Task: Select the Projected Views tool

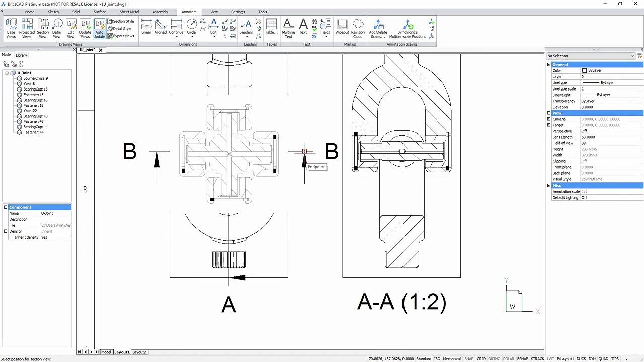Action: coord(27,29)
